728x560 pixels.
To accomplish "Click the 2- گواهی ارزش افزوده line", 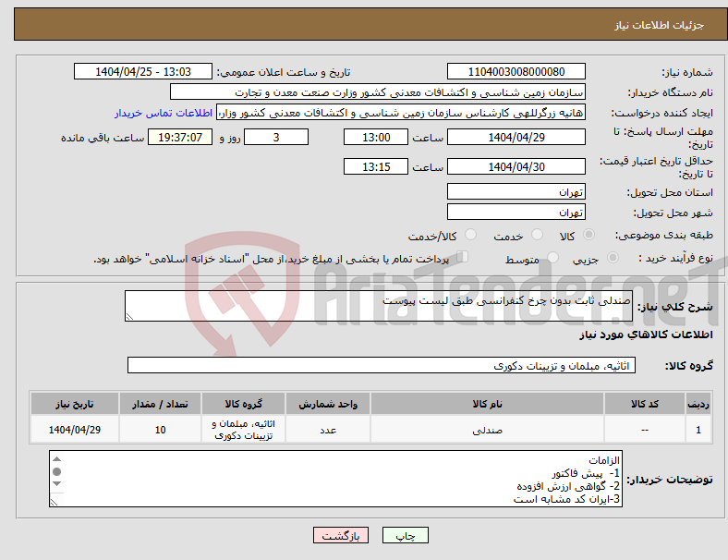I will [568, 486].
